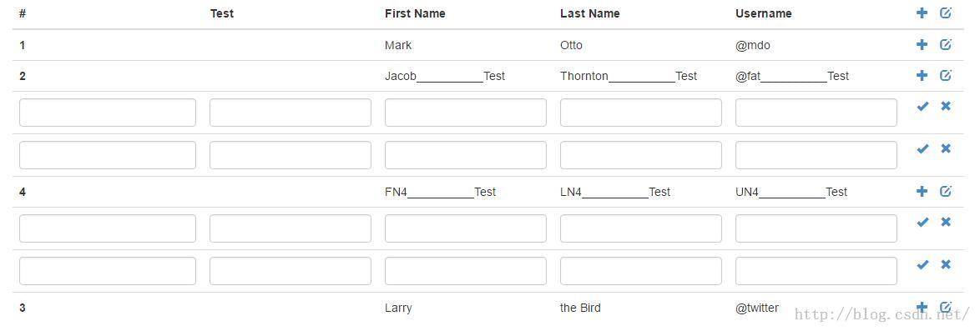Click the plus icon in header row
This screenshot has width=980, height=331.
click(x=922, y=13)
